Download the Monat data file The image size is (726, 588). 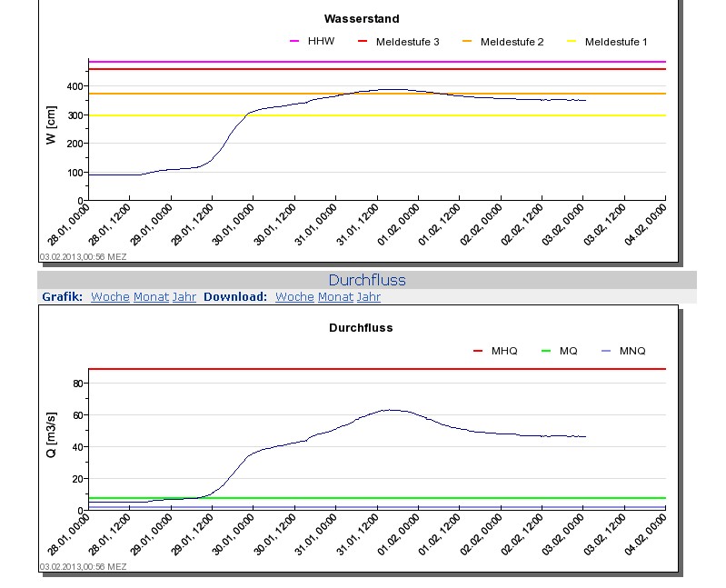click(335, 297)
